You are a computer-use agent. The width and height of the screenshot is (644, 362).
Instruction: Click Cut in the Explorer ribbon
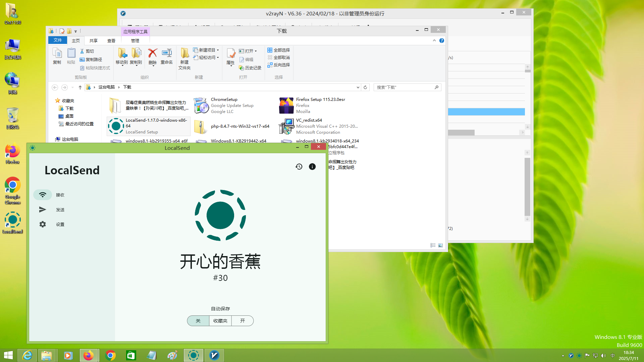tap(87, 51)
